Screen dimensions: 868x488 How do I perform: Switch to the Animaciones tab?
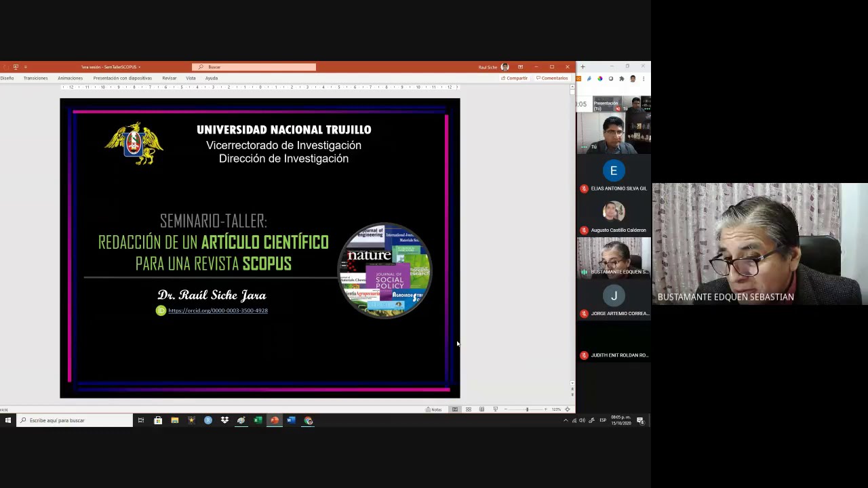point(70,78)
